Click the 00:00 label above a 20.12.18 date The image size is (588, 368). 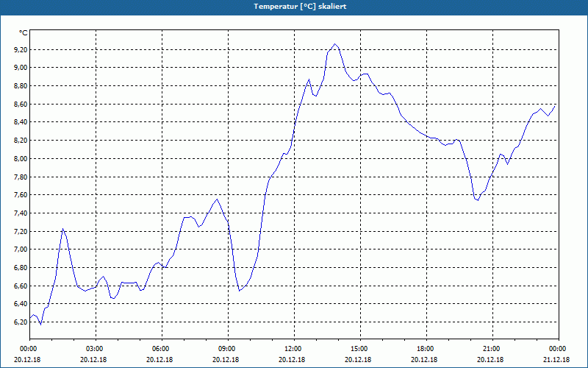click(27, 349)
